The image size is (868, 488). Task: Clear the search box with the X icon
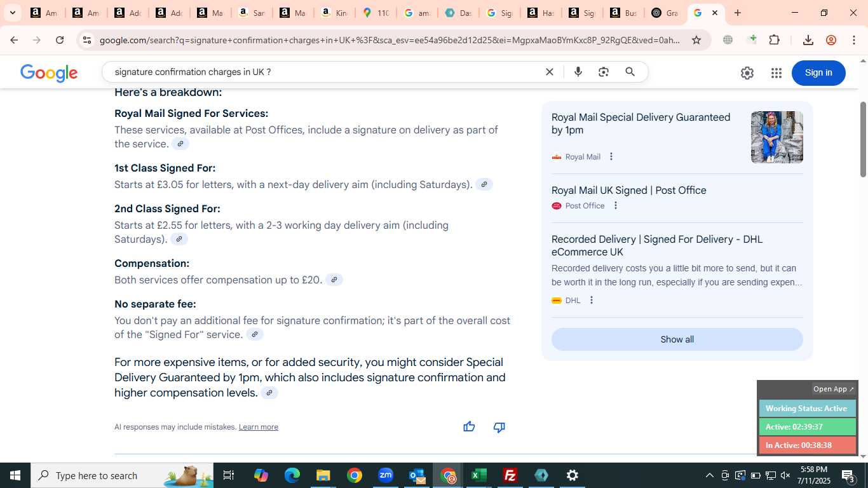click(550, 72)
